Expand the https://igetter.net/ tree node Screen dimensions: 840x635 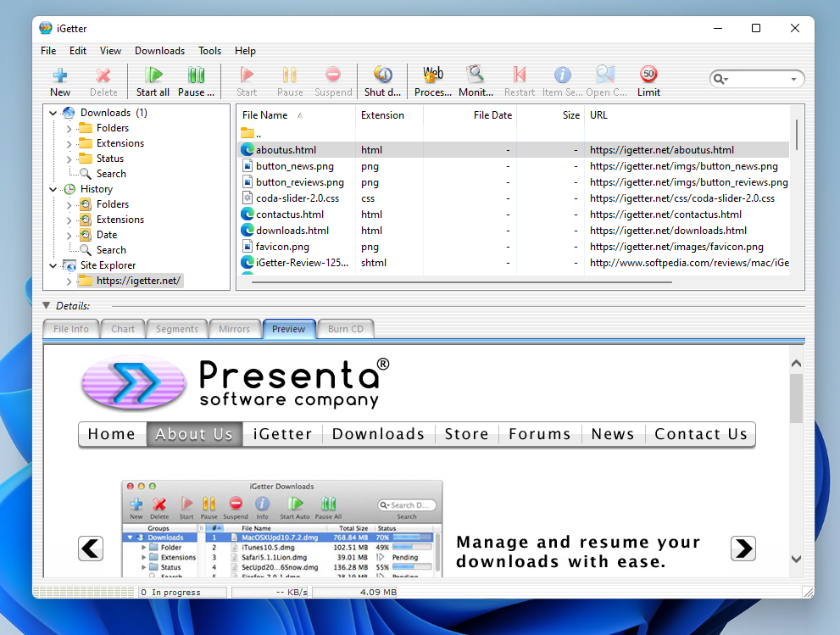coord(70,281)
